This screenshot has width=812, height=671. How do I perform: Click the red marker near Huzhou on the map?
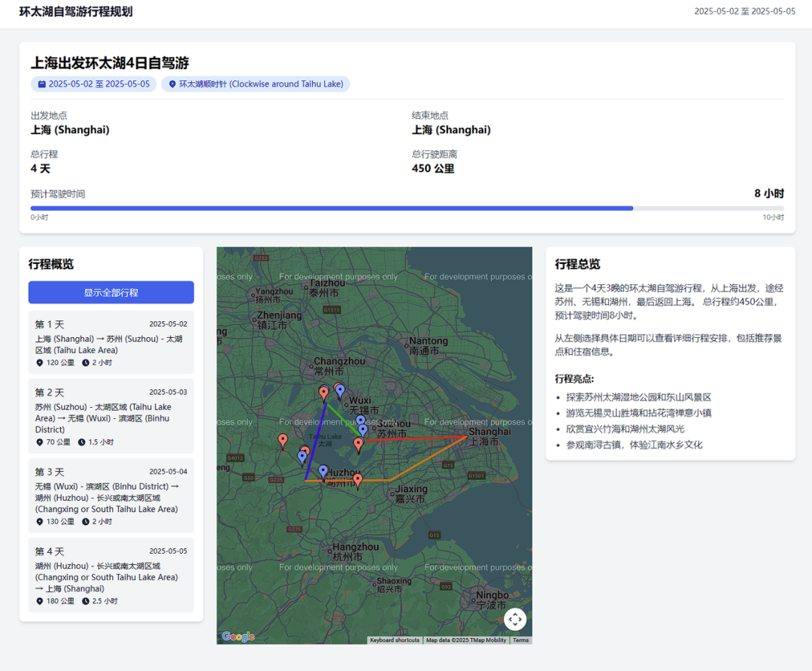click(x=357, y=477)
